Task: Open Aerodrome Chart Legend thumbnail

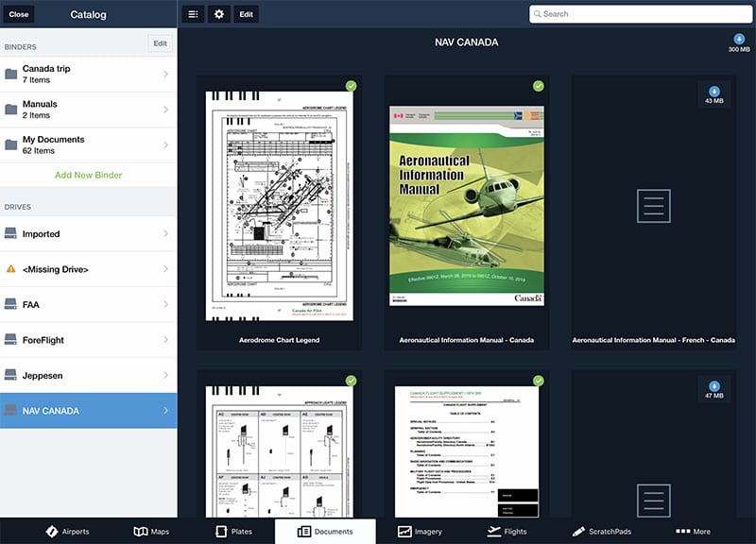Action: point(279,206)
